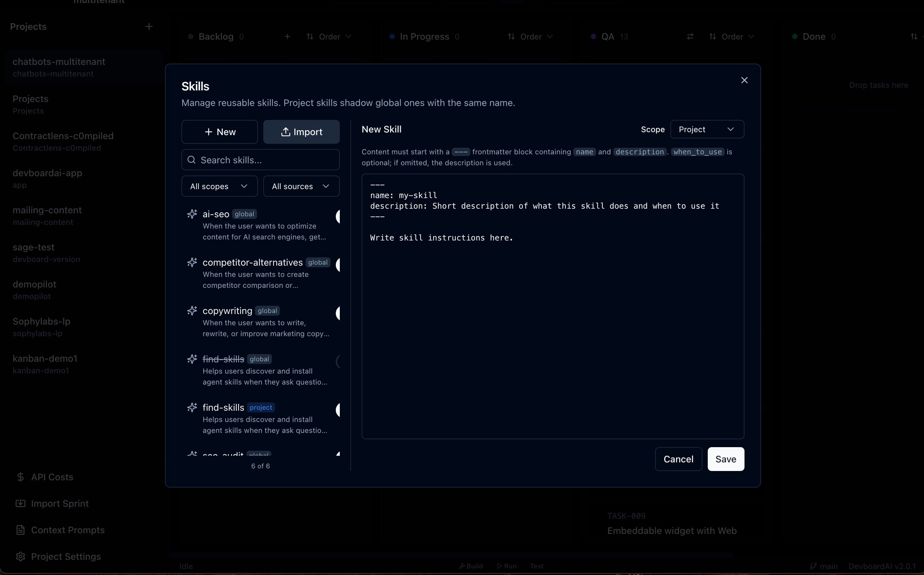Add a task to the Backlog column
924x575 pixels.
click(x=287, y=36)
